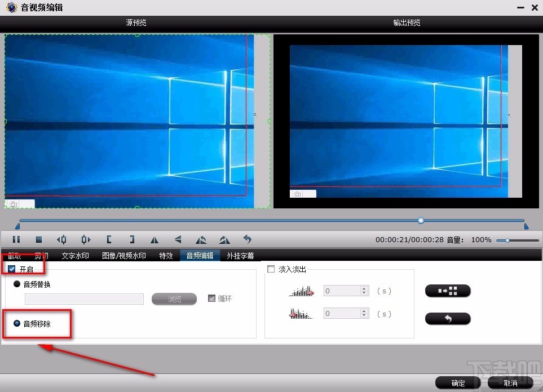Rotate the video counterclockwise

[201, 239]
